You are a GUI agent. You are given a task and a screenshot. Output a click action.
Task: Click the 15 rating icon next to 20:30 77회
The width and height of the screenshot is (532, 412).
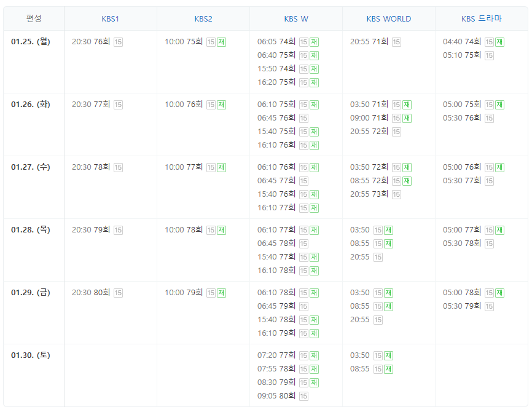pyautogui.click(x=118, y=105)
